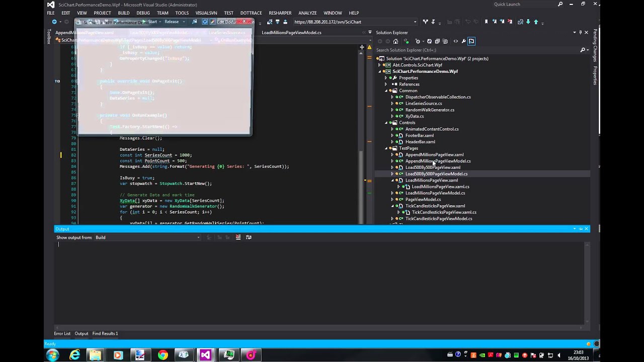Open the Toolbox side tab

coord(49,37)
